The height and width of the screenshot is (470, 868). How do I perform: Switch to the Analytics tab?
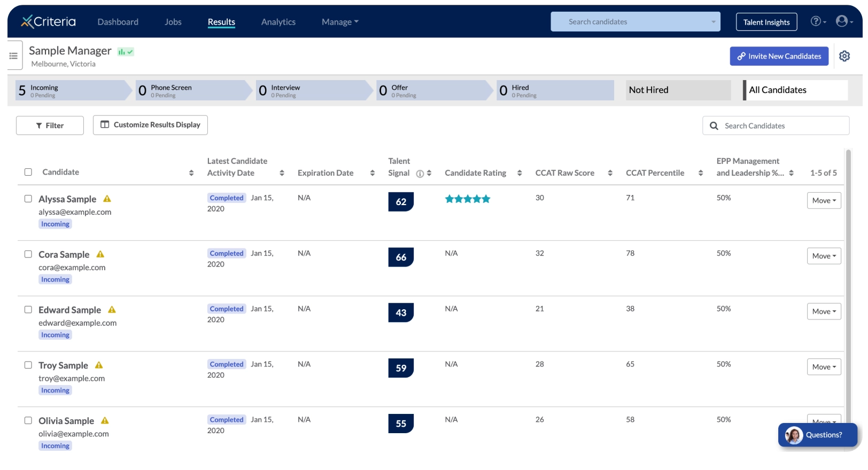[x=278, y=22]
